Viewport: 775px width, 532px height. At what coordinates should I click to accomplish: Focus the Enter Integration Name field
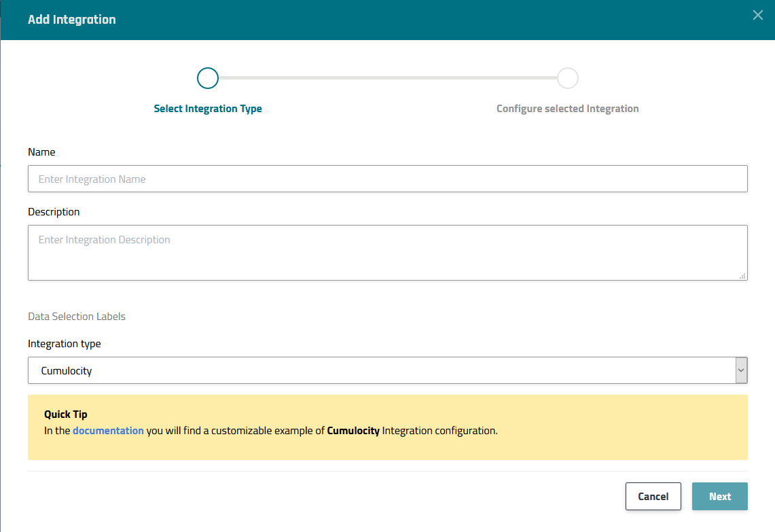pyautogui.click(x=387, y=179)
